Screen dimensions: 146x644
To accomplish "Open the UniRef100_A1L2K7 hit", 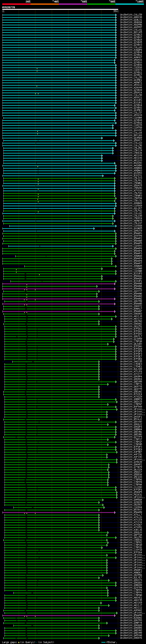I will 131,208.
